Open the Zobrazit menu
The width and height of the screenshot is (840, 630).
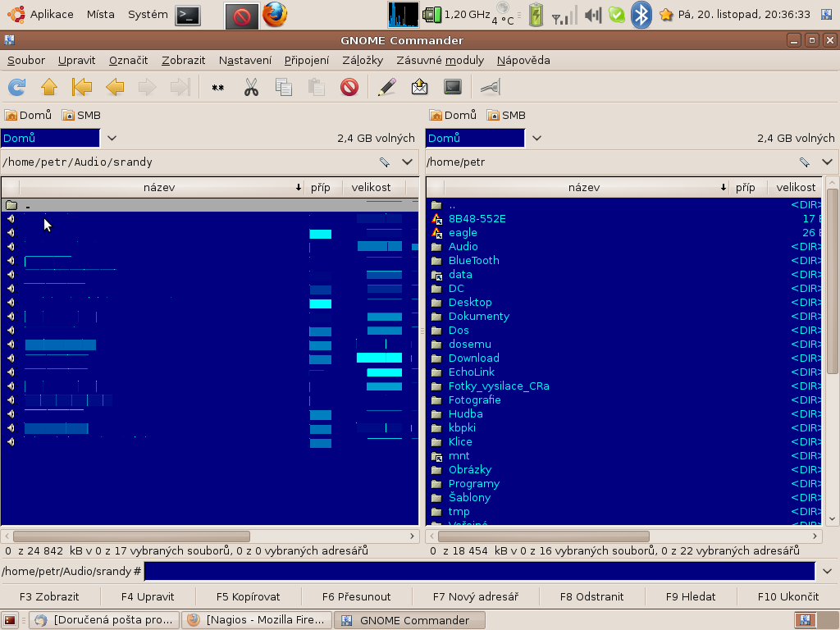(x=183, y=61)
